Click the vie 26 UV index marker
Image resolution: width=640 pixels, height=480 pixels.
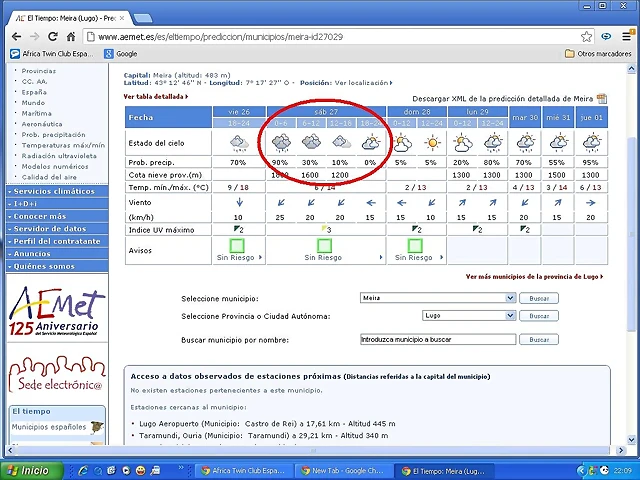point(239,230)
